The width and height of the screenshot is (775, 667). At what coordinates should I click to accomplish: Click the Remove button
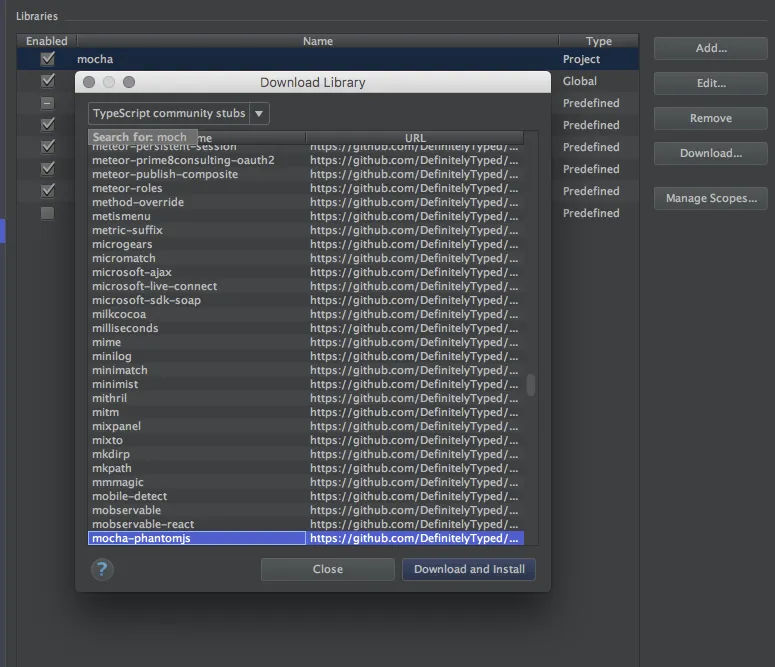pos(710,118)
